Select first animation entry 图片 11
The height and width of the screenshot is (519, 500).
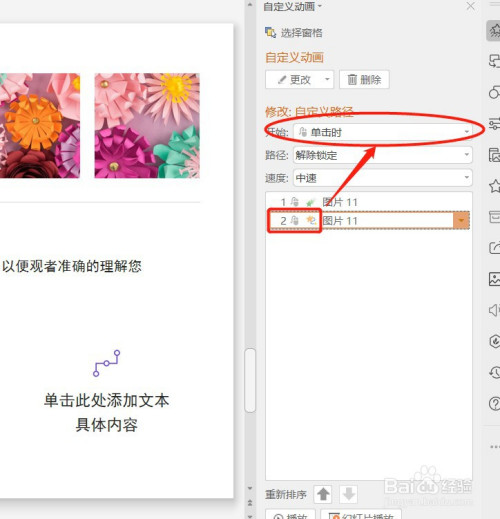(369, 202)
